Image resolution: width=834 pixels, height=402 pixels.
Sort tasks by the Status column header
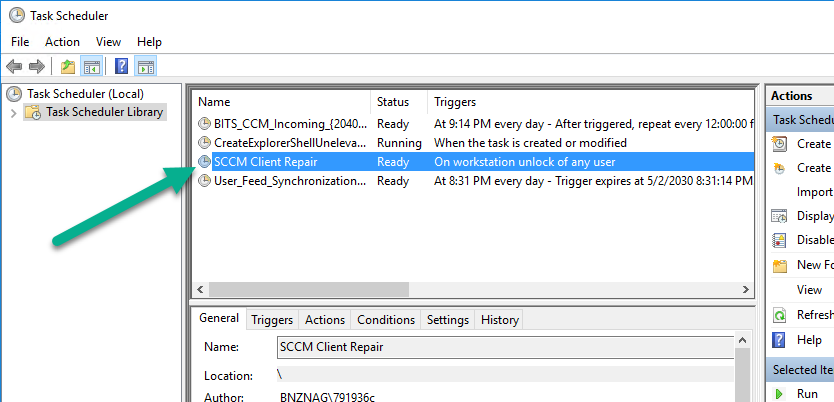[399, 102]
